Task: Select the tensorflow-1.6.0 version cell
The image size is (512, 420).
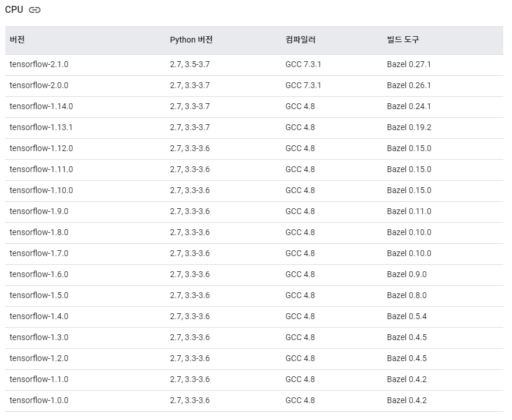Action: click(39, 274)
